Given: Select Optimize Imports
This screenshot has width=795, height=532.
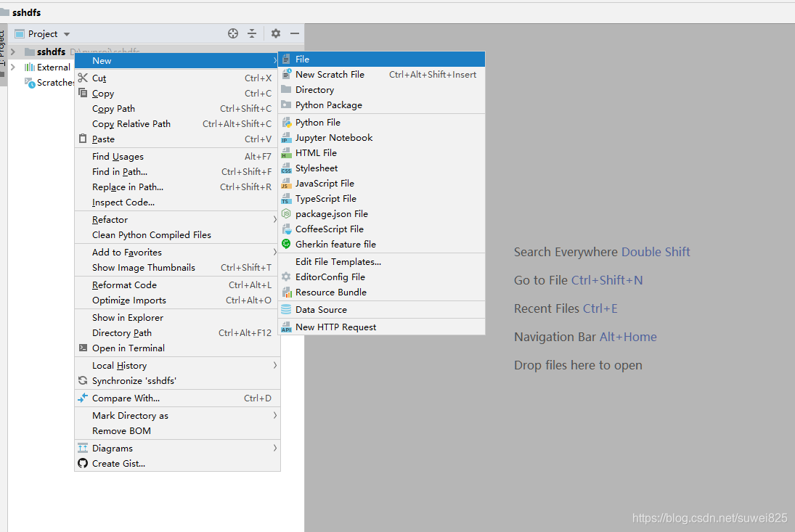Looking at the screenshot, I should (177, 300).
